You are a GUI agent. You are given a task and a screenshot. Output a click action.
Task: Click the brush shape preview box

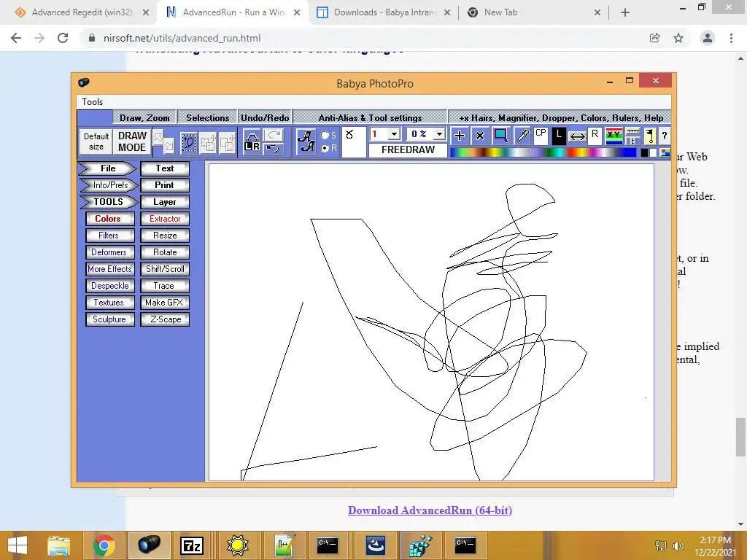click(x=354, y=141)
